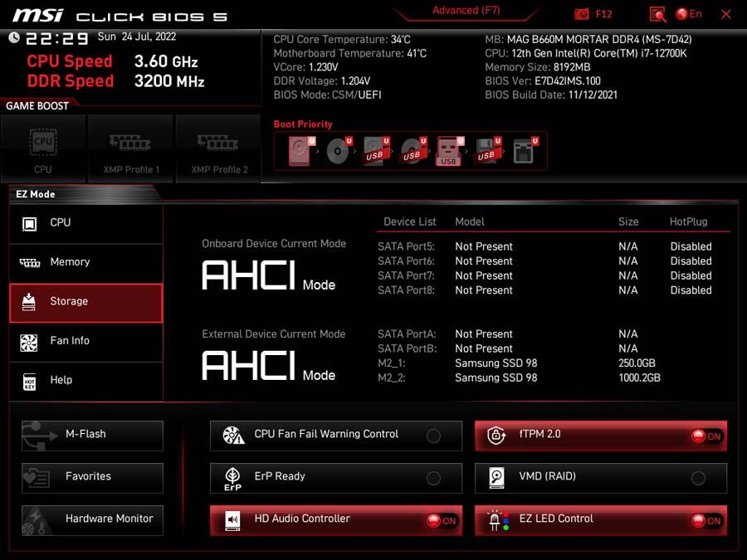Image resolution: width=747 pixels, height=560 pixels.
Task: Select the USB hard disk boot device icon
Action: (376, 151)
